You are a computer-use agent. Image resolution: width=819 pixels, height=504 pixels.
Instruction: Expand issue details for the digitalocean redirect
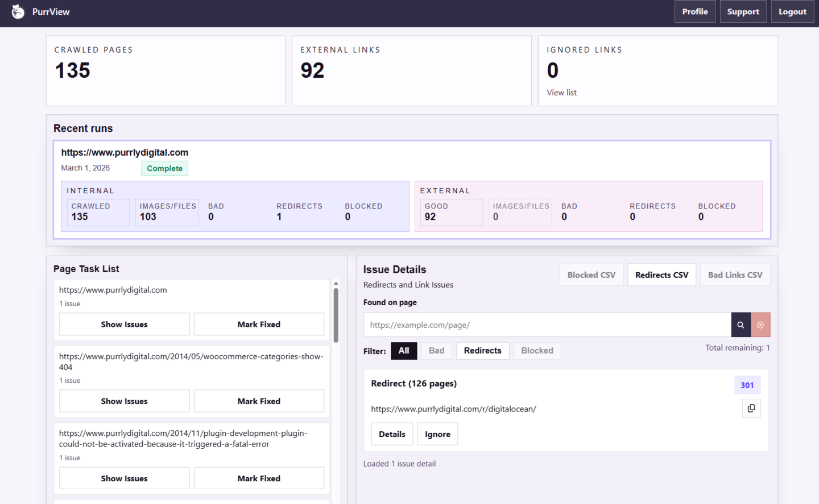392,434
